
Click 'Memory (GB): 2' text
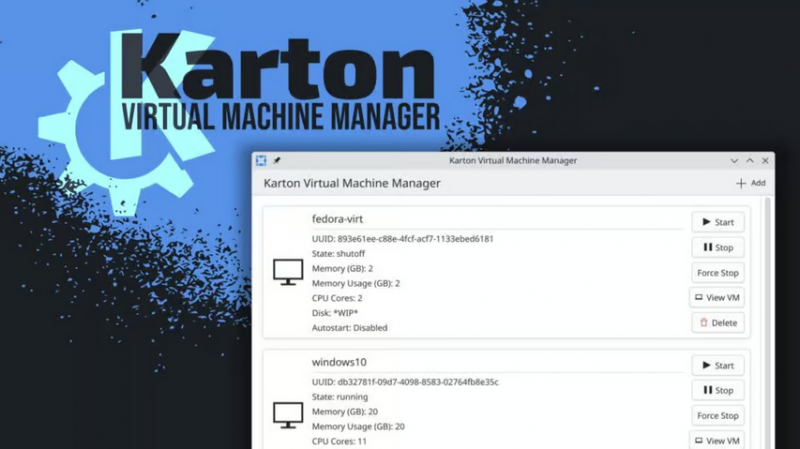[x=342, y=268]
